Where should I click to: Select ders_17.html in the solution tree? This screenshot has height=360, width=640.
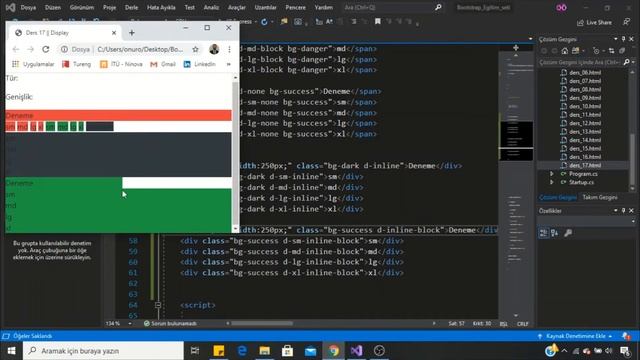[584, 165]
